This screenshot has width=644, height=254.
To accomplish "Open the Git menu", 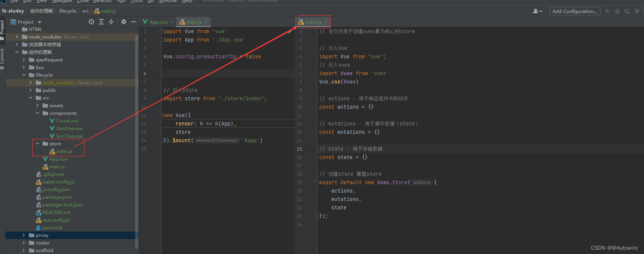I will point(151,1).
